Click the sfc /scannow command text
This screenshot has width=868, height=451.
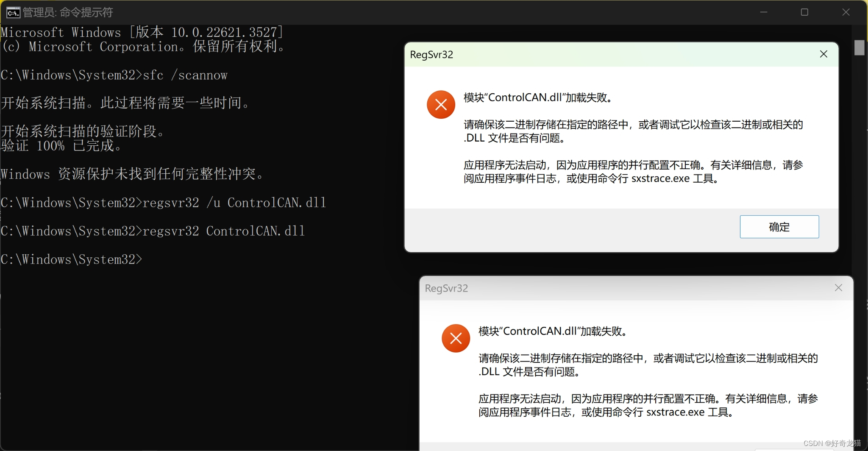[184, 75]
